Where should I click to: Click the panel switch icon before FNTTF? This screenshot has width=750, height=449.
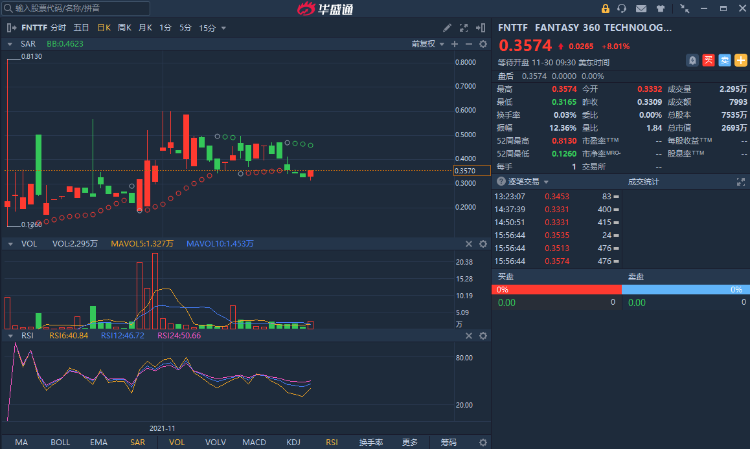(11, 28)
